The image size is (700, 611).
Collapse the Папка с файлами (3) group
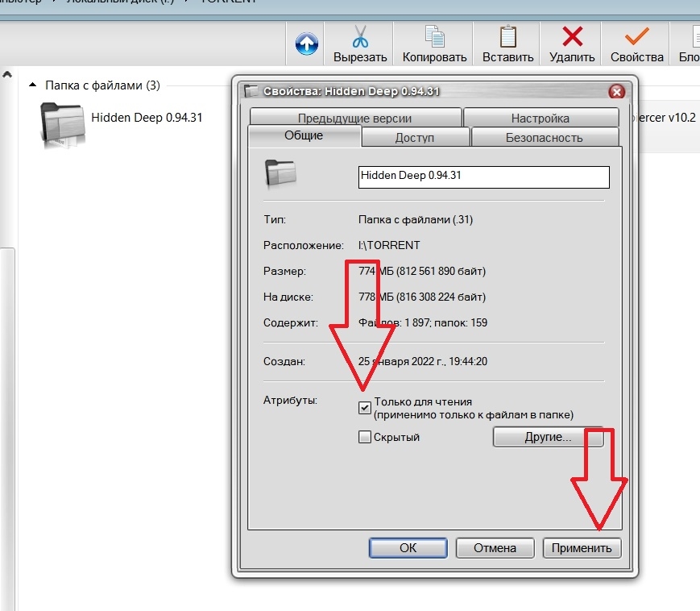coord(33,85)
